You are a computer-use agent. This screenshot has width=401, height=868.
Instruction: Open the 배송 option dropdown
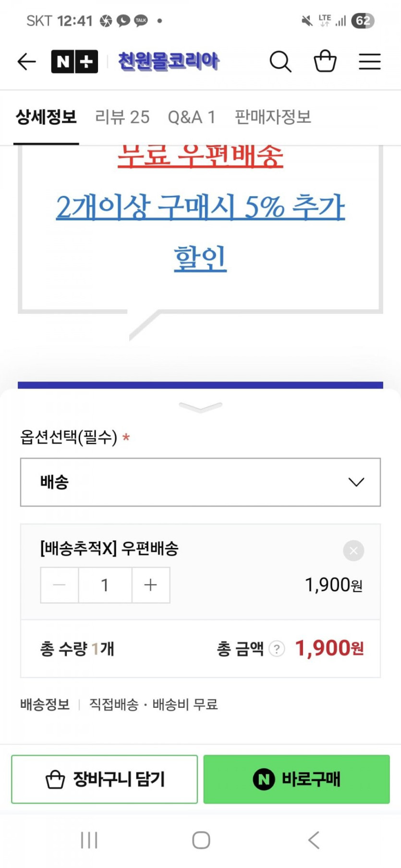[200, 482]
